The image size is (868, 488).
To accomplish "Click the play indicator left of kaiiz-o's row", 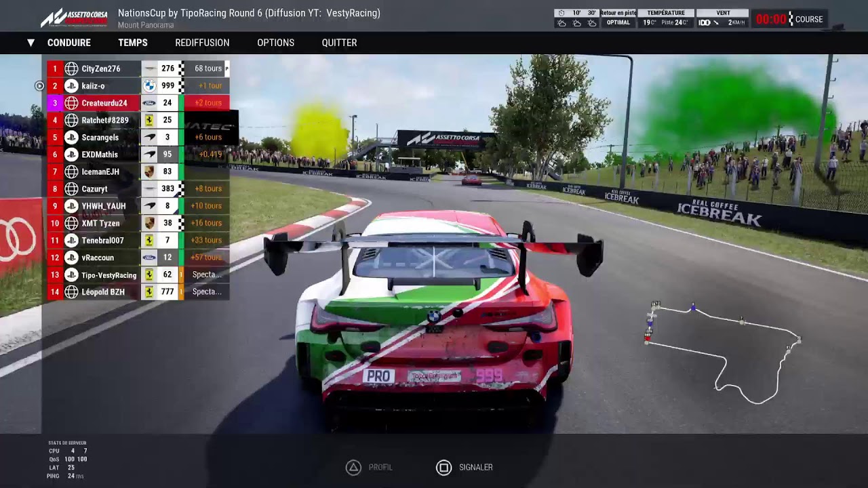I will pyautogui.click(x=39, y=86).
